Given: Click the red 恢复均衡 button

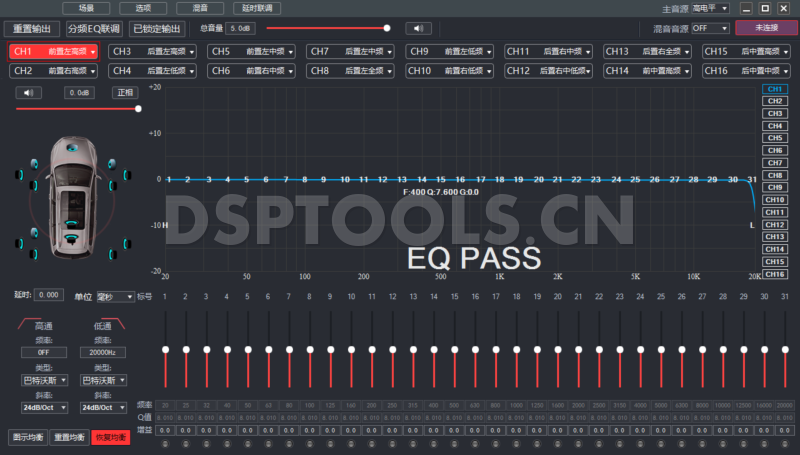Looking at the screenshot, I should point(110,437).
